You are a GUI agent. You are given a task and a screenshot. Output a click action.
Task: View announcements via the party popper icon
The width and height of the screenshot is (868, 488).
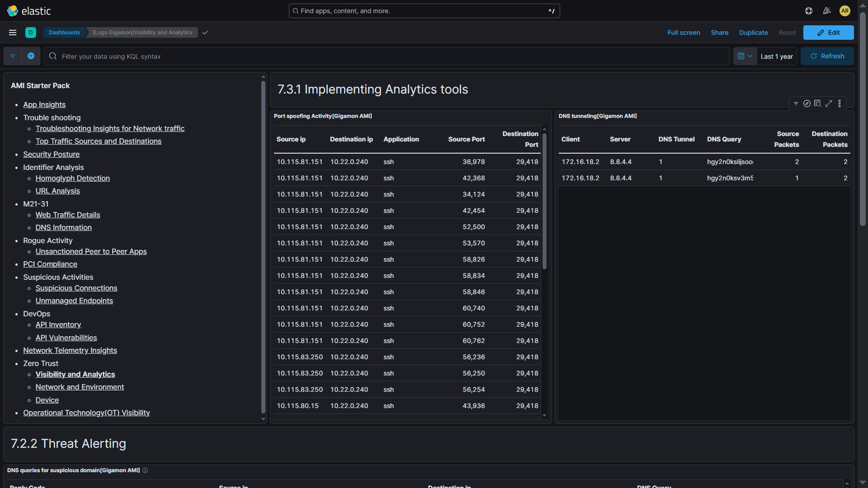(x=826, y=10)
